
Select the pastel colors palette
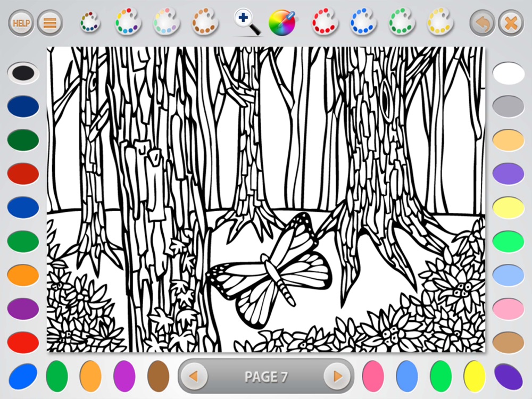tap(166, 22)
